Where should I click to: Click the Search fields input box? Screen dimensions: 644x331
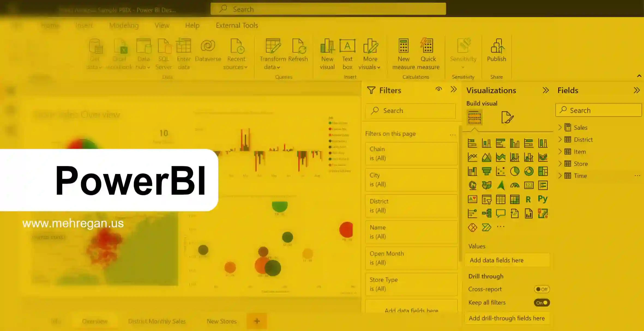[x=598, y=110]
